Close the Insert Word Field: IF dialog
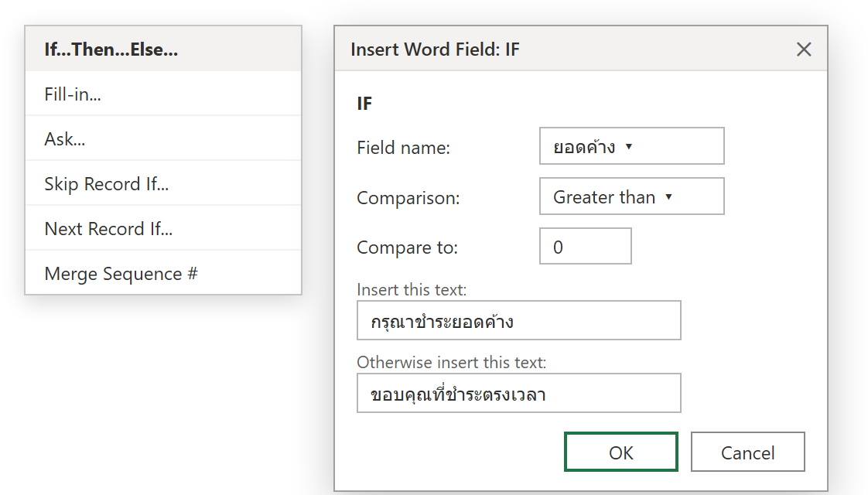868x495 pixels. pos(804,49)
